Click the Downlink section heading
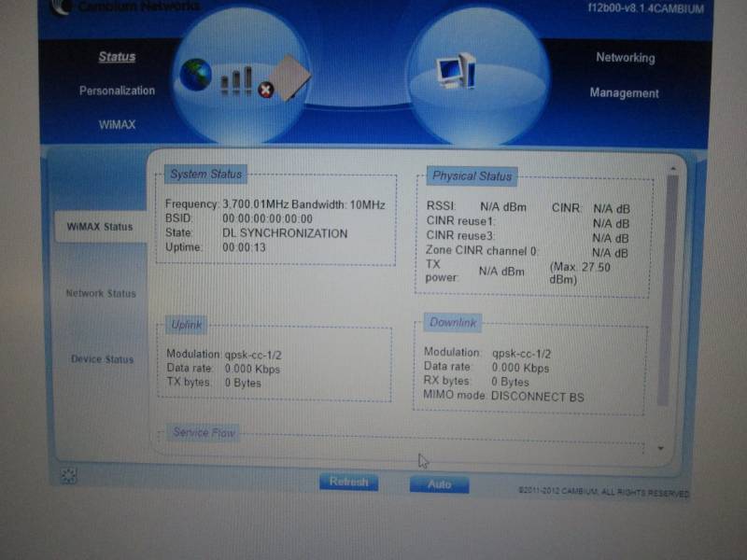The height and width of the screenshot is (560, 747). (x=453, y=323)
